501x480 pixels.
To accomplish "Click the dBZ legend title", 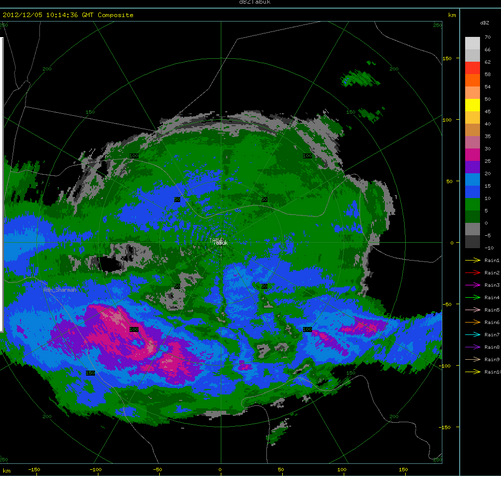I will point(484,23).
